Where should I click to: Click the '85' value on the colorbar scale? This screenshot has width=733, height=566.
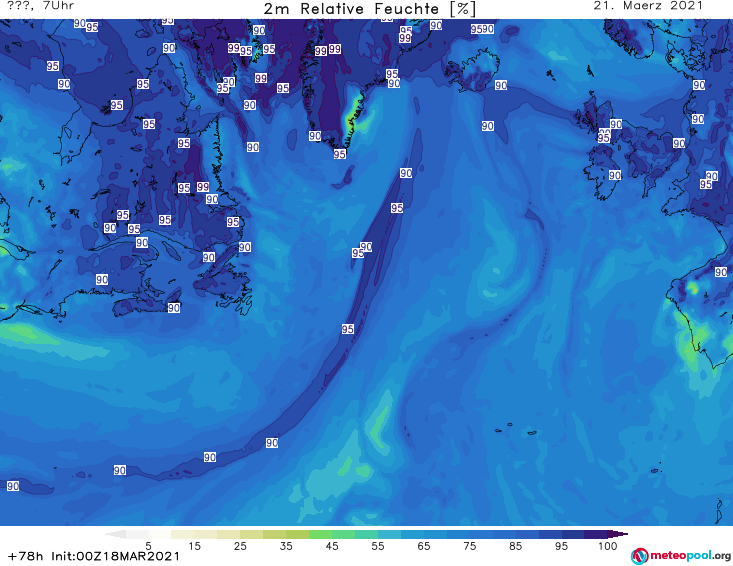point(516,546)
